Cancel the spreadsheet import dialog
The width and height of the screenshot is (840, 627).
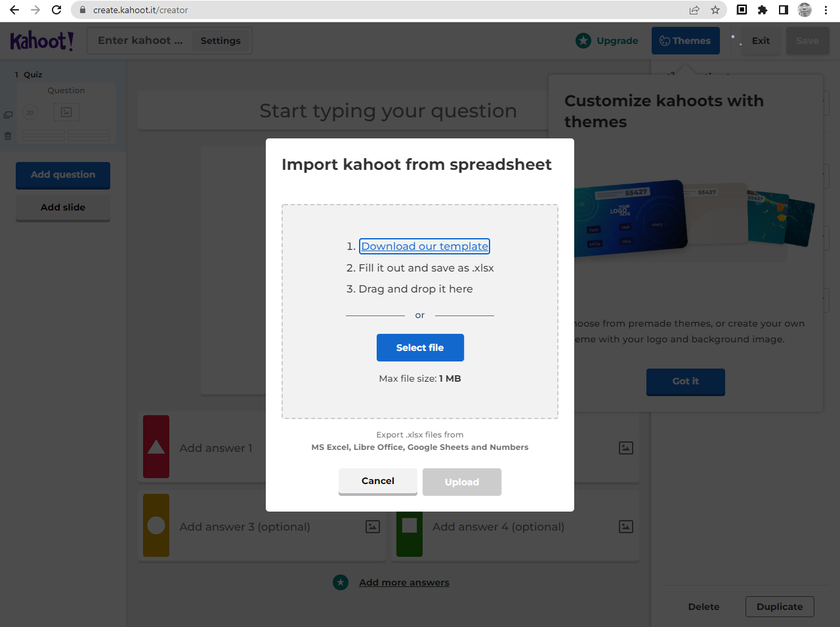coord(378,481)
